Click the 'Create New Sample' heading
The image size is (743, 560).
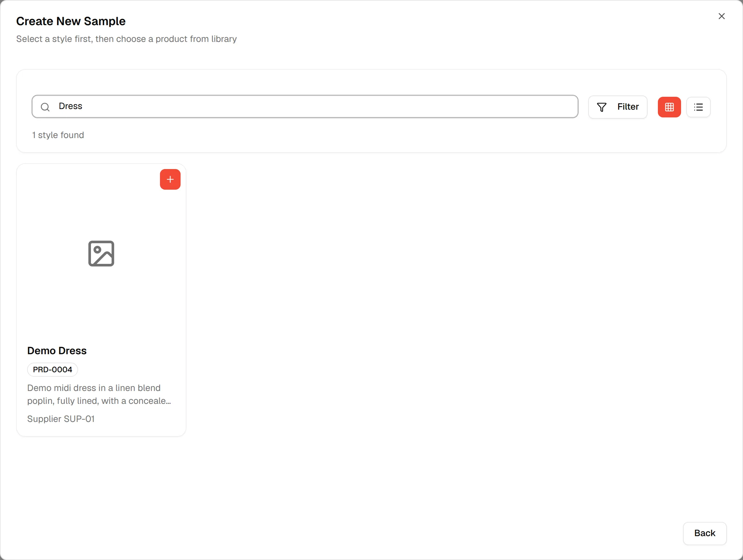[x=71, y=21]
